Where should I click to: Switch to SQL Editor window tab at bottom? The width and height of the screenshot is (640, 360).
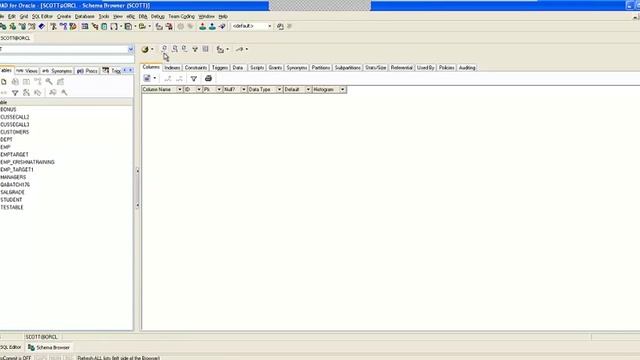(x=11, y=347)
